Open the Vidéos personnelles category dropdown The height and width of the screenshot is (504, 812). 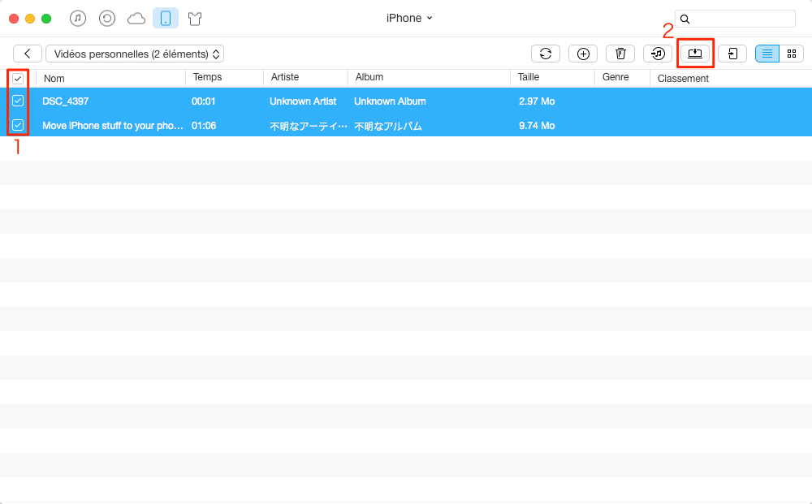point(135,54)
